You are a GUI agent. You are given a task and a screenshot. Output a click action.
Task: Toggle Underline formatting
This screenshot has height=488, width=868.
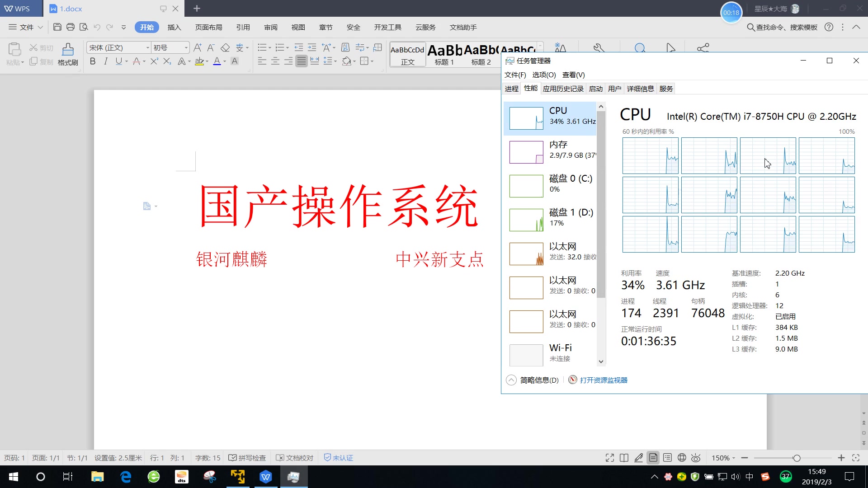[118, 61]
